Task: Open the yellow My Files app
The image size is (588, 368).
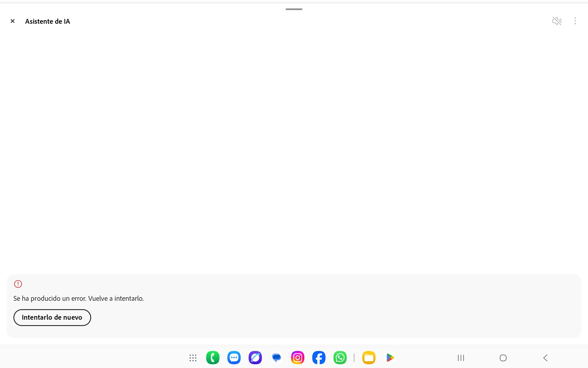Action: pyautogui.click(x=369, y=358)
